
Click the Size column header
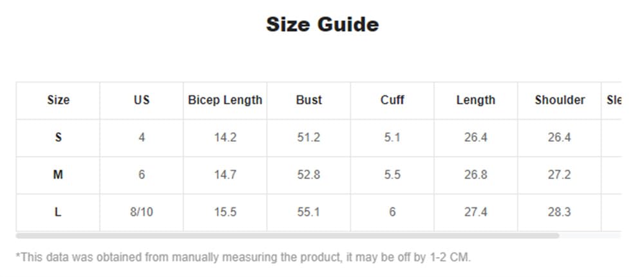click(58, 100)
